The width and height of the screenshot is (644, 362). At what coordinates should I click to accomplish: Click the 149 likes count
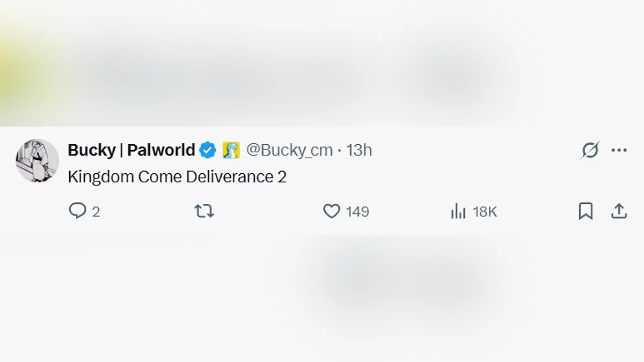coord(357,212)
